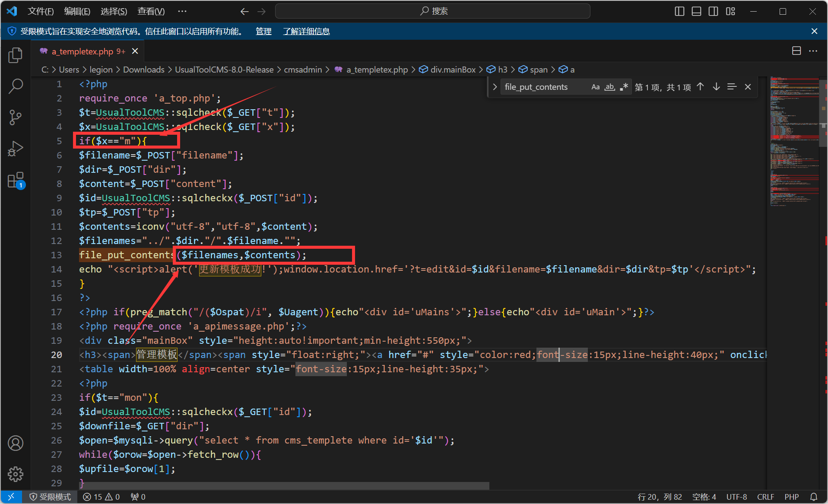This screenshot has height=504, width=828.
Task: Open problems panel via errors count 15
Action: coord(102,497)
